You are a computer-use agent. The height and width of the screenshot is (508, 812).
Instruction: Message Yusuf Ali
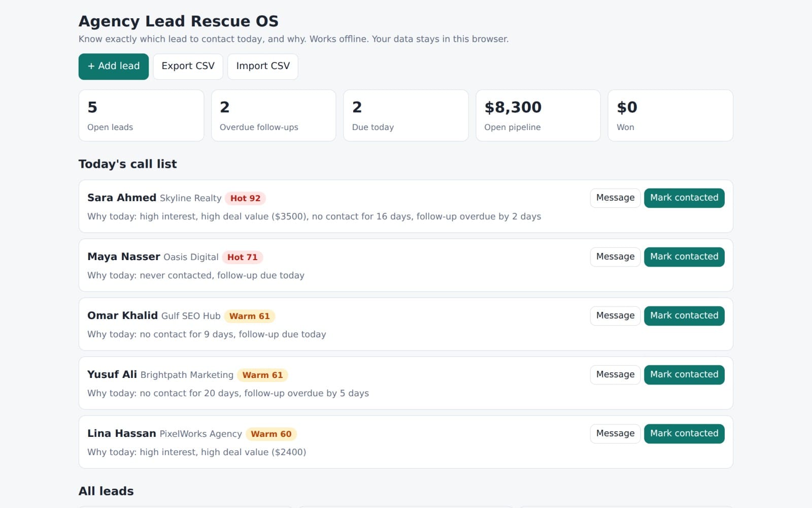tap(615, 375)
